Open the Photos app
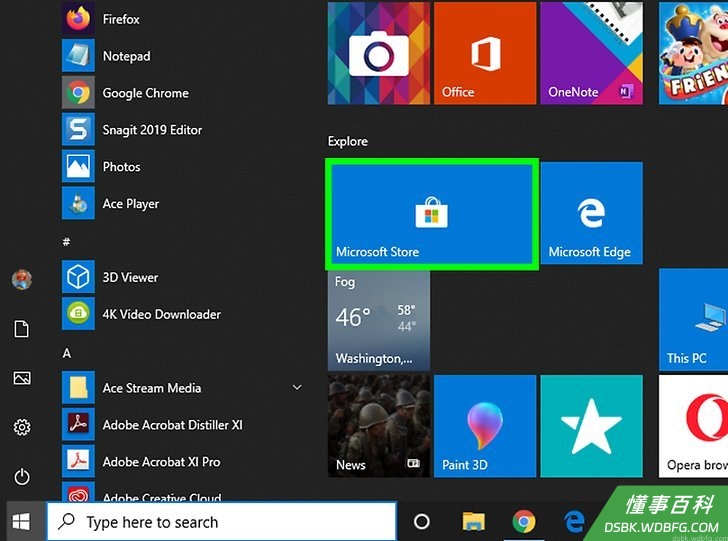728x541 pixels. click(121, 167)
